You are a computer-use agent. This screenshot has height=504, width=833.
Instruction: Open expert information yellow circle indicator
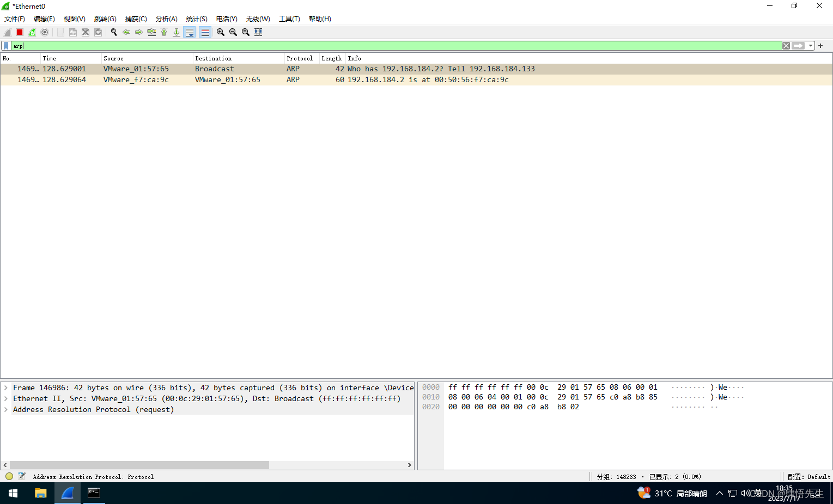click(9, 476)
